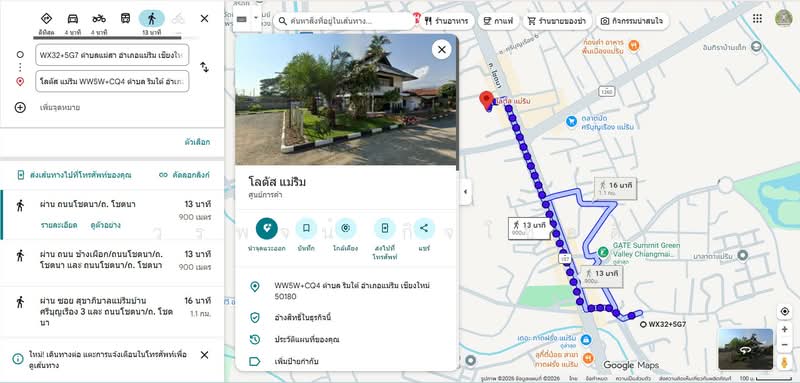Switch to motorcycle directions mode
This screenshot has width=800, height=383.
point(99,18)
